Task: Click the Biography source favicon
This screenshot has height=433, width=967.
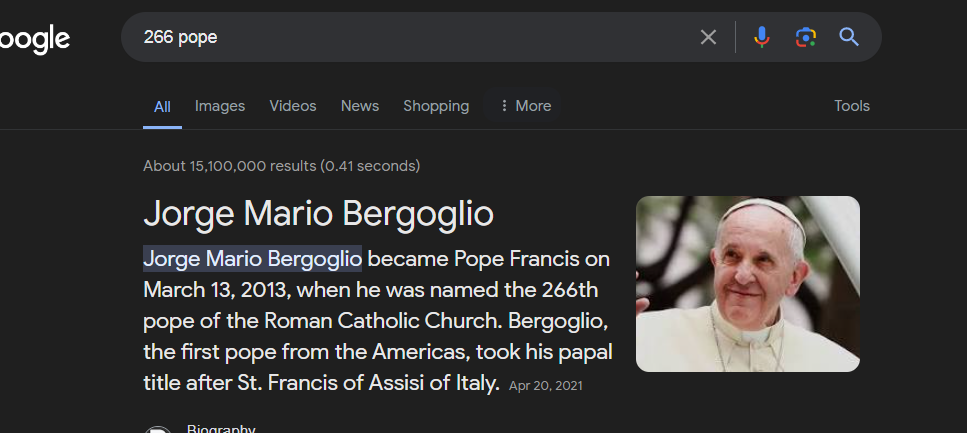Action: pyautogui.click(x=157, y=429)
